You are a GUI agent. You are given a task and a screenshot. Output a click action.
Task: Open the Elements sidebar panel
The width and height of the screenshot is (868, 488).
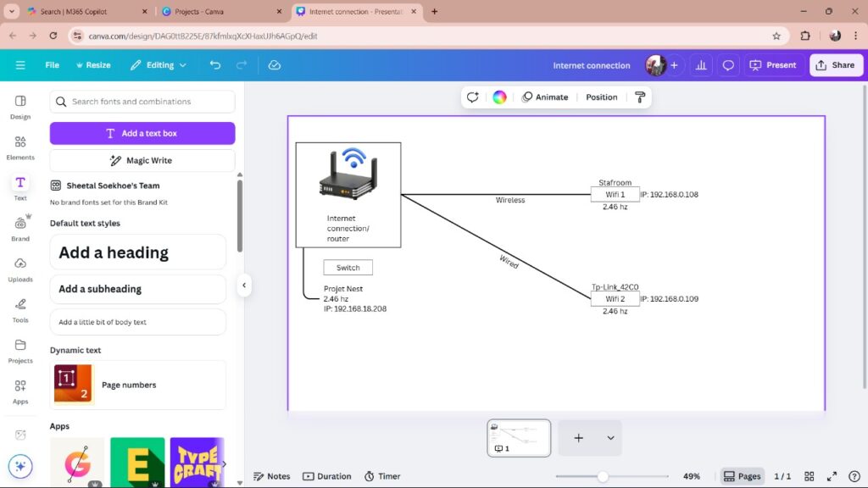pyautogui.click(x=20, y=147)
